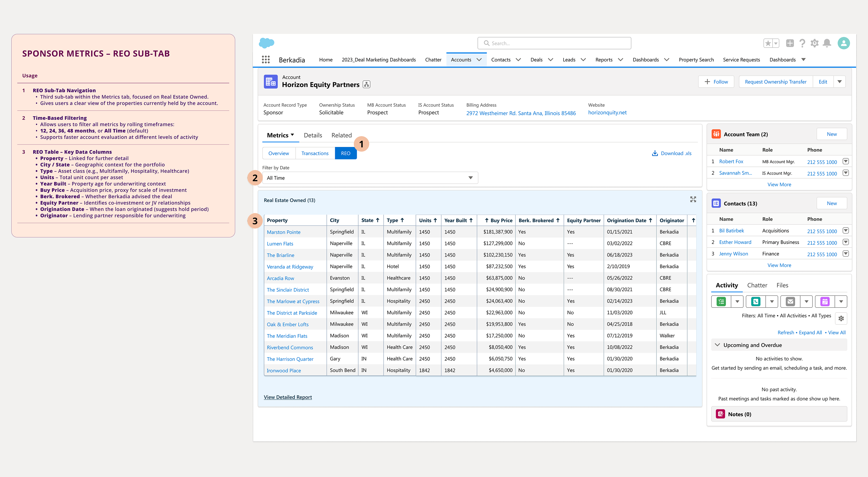Image resolution: width=868 pixels, height=477 pixels.
Task: Click New in Contacts panel
Action: point(832,203)
